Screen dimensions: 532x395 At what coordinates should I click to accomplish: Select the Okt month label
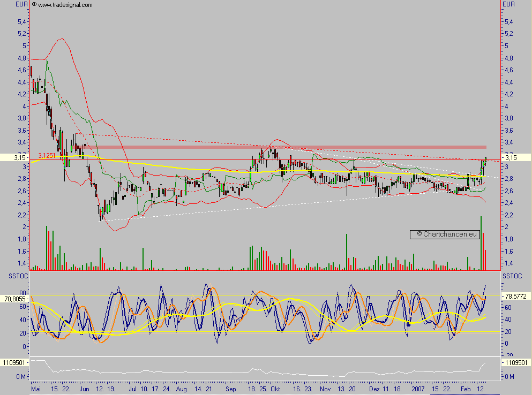click(x=275, y=389)
